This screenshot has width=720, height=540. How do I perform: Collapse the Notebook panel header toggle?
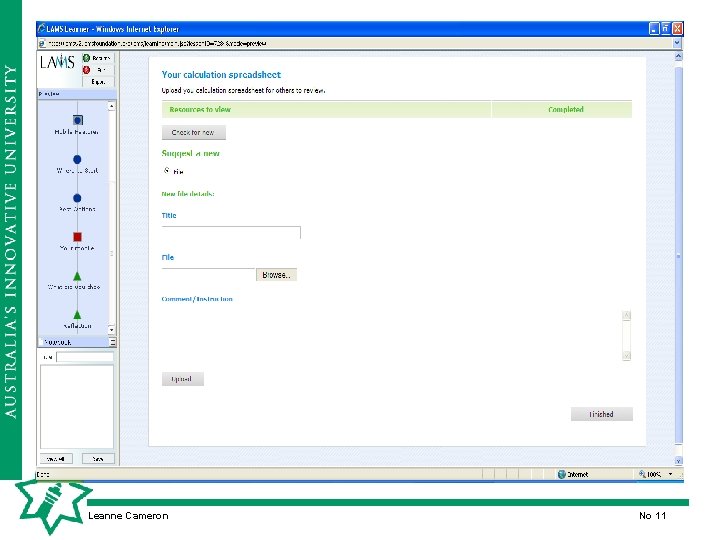[x=112, y=342]
